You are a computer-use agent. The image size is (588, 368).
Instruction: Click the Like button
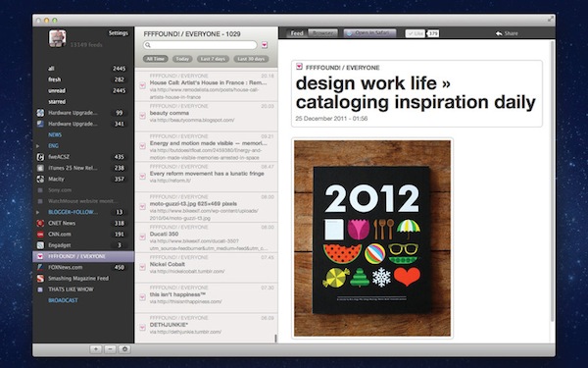pyautogui.click(x=416, y=33)
